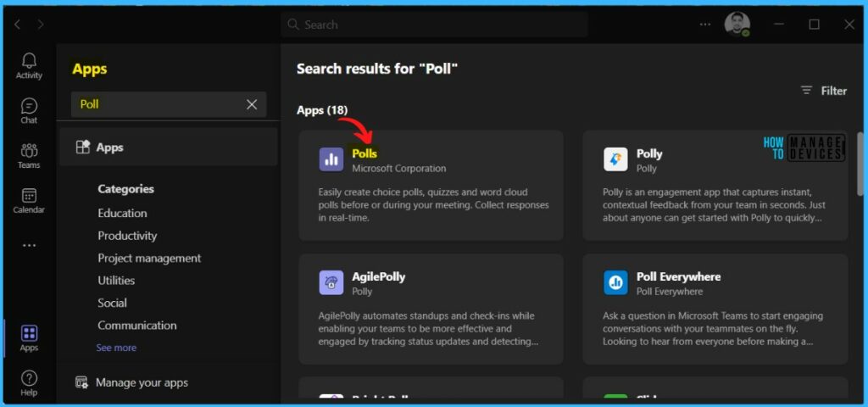The image size is (868, 407).
Task: Click the Poll Everywhere description text
Action: click(x=713, y=329)
